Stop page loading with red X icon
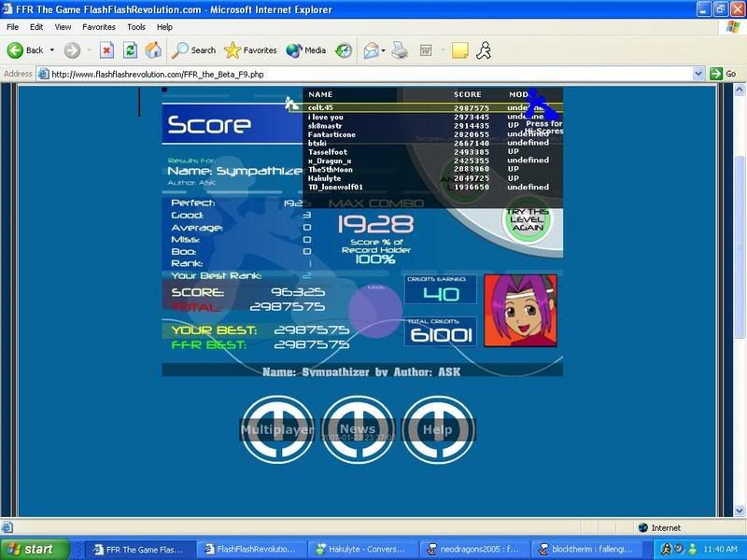Screen dimensions: 747x560 click(x=106, y=50)
